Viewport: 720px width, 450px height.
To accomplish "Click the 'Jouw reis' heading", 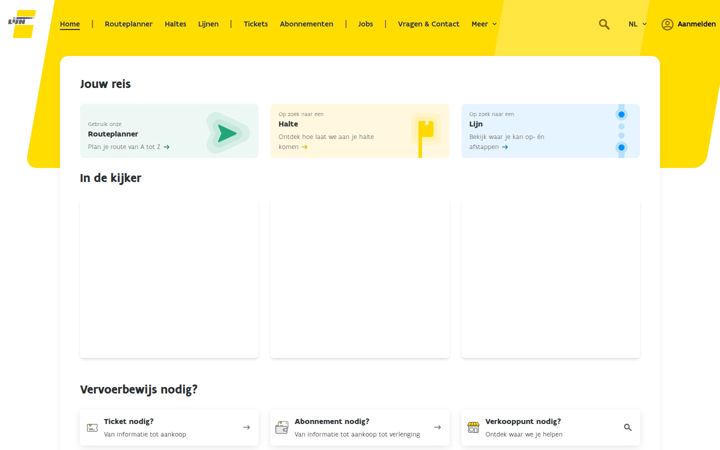I will pos(105,84).
